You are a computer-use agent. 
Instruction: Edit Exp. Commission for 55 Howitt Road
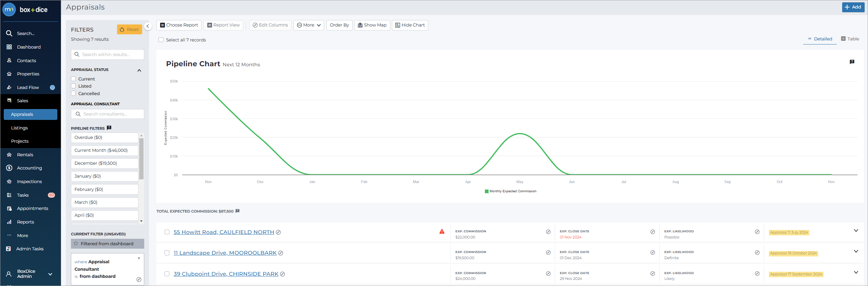(548, 232)
